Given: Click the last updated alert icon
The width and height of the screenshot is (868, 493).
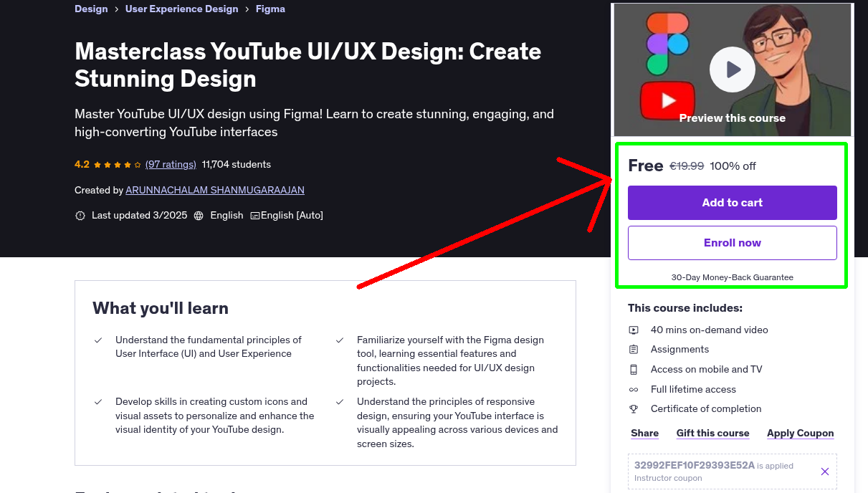Looking at the screenshot, I should click(x=80, y=216).
